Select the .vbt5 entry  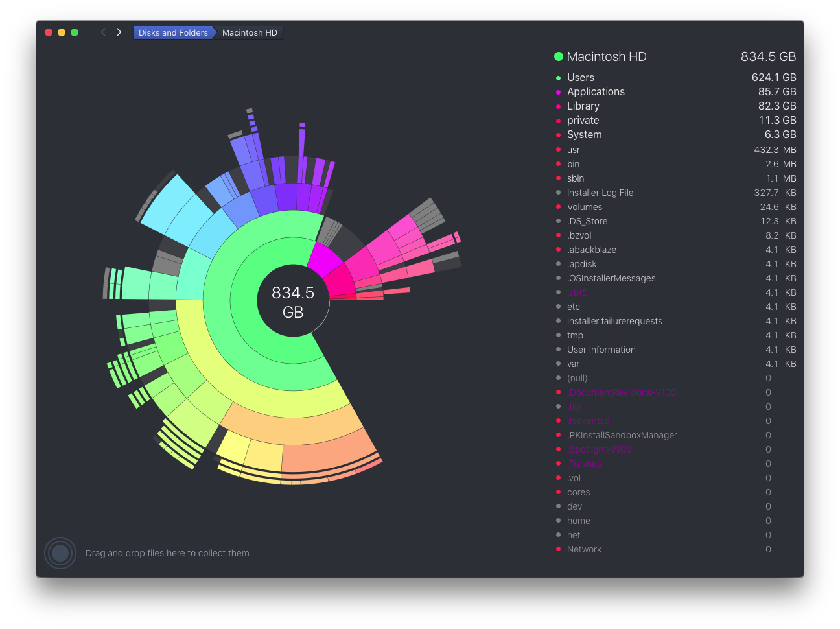[675, 292]
